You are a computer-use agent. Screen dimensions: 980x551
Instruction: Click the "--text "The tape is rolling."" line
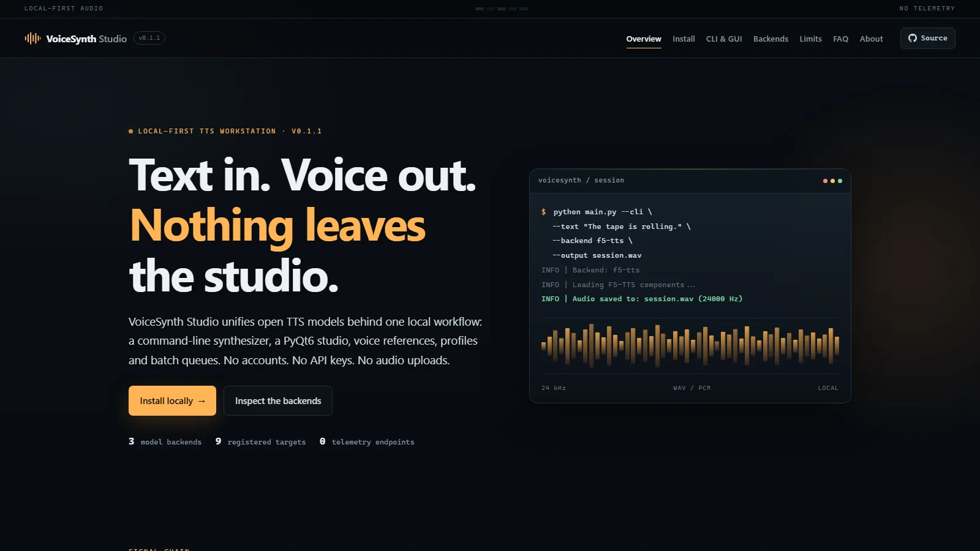tap(622, 227)
